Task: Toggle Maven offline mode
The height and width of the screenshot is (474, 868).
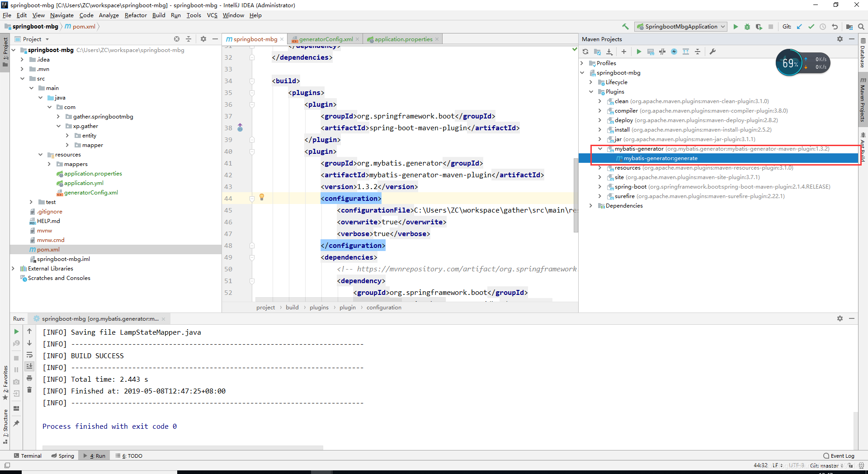Action: coord(662,52)
